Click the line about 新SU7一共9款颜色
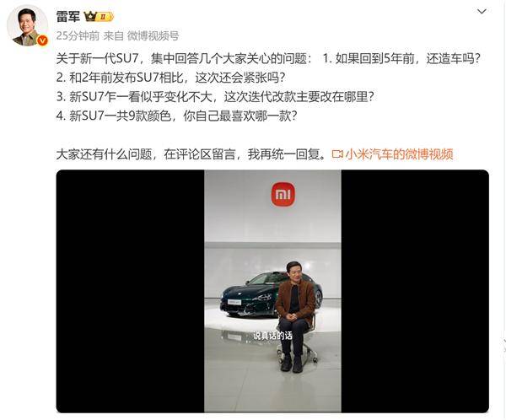 tap(176, 116)
